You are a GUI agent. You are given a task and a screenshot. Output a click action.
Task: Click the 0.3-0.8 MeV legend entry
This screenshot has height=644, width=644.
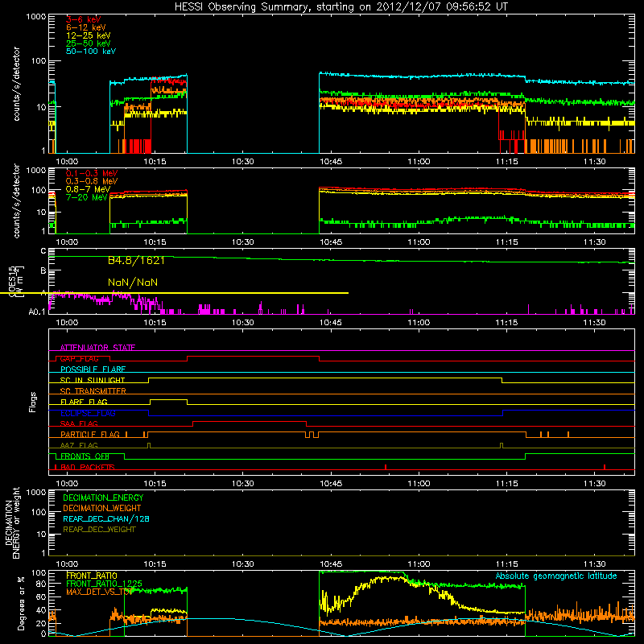pos(92,181)
